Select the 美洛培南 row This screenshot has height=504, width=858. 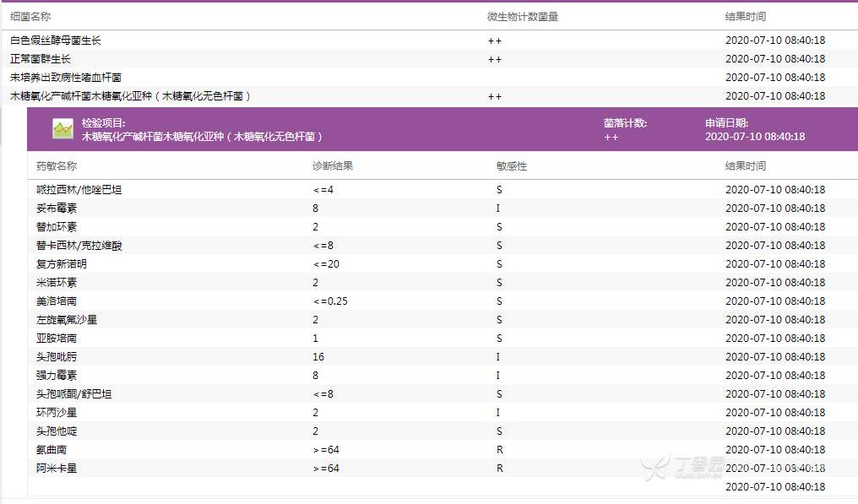point(57,301)
